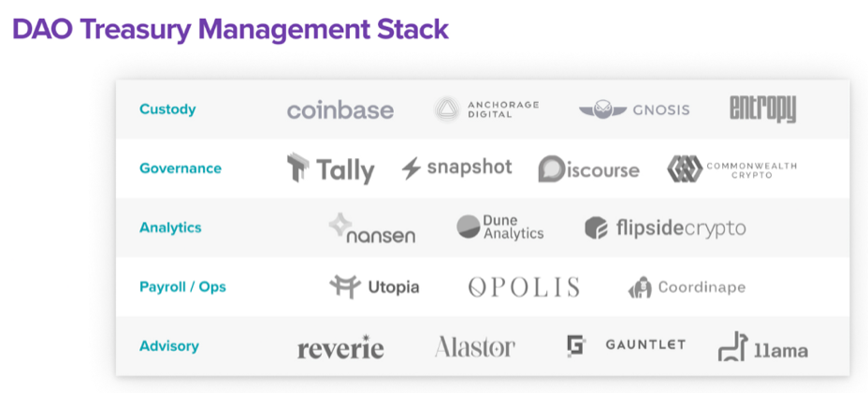The image size is (868, 393).
Task: Open the Commonwealth Crypto logo
Action: click(x=731, y=169)
